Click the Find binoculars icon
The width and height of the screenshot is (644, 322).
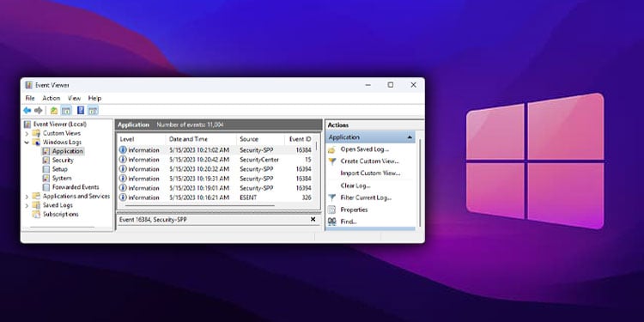point(331,222)
